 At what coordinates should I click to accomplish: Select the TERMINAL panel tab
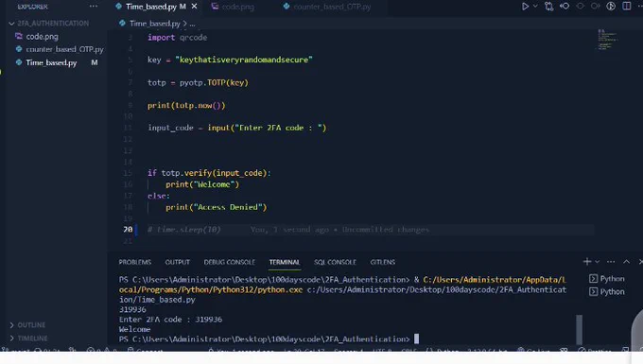click(285, 262)
